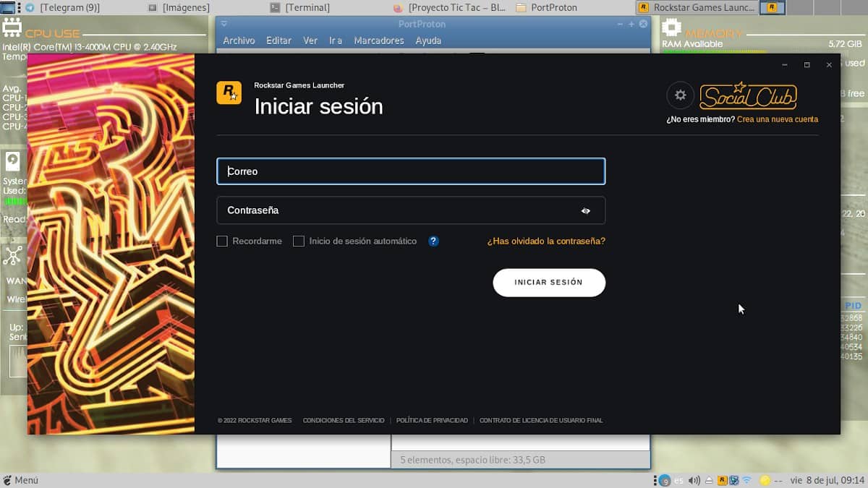868x488 pixels.
Task: Focus the Contraseña input field
Action: coord(411,210)
